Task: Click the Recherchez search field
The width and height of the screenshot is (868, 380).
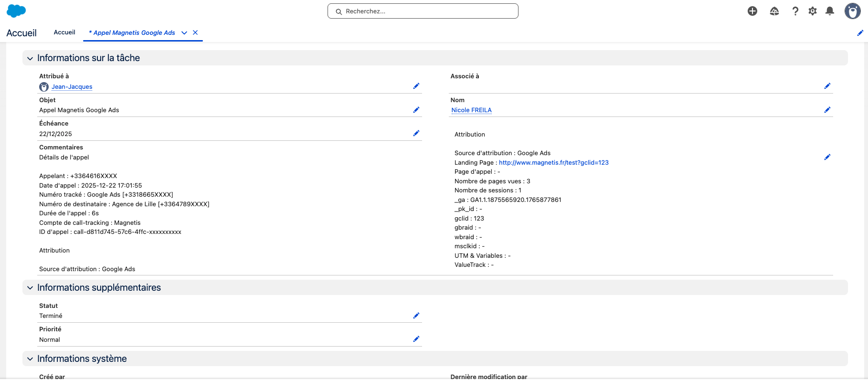Action: 423,11
